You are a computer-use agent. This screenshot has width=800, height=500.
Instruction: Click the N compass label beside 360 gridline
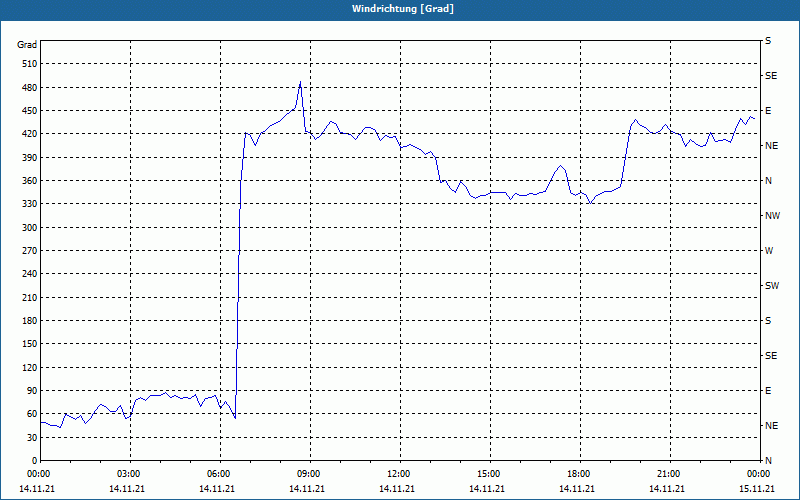(x=769, y=181)
